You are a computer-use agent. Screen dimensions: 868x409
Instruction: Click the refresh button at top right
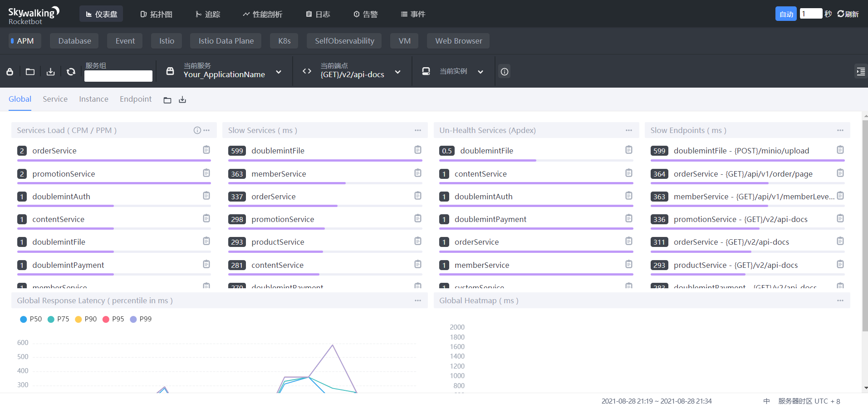pyautogui.click(x=848, y=14)
